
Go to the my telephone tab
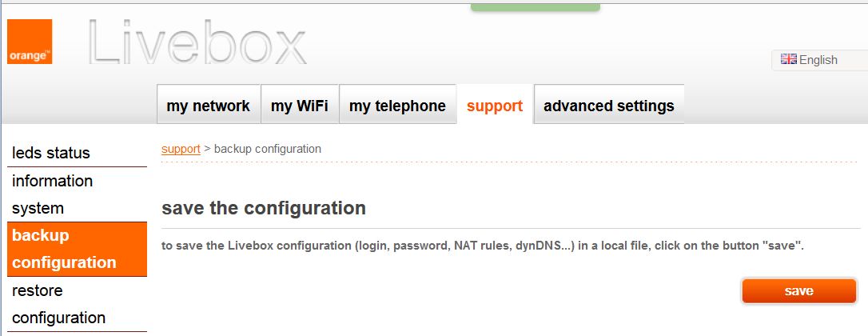click(x=397, y=106)
